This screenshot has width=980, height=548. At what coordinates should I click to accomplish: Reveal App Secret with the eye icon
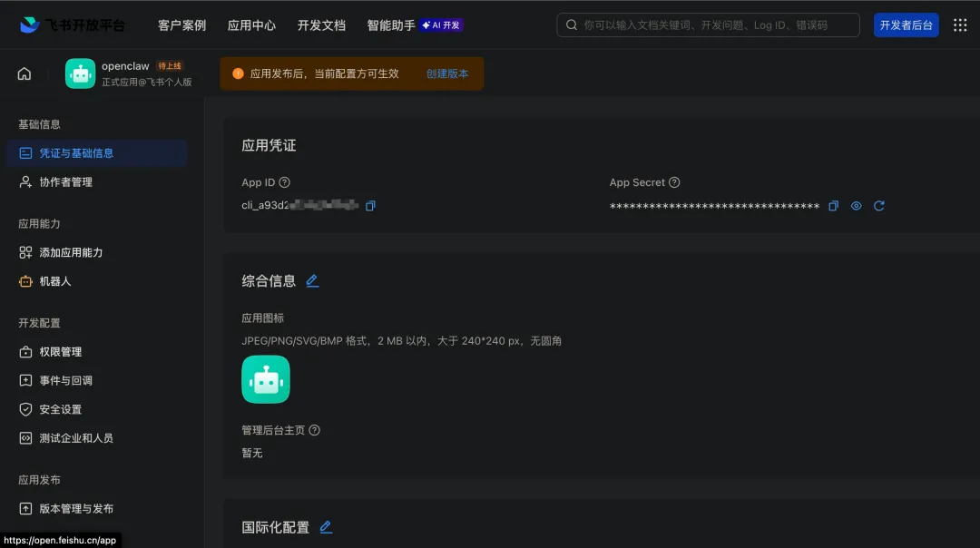857,206
